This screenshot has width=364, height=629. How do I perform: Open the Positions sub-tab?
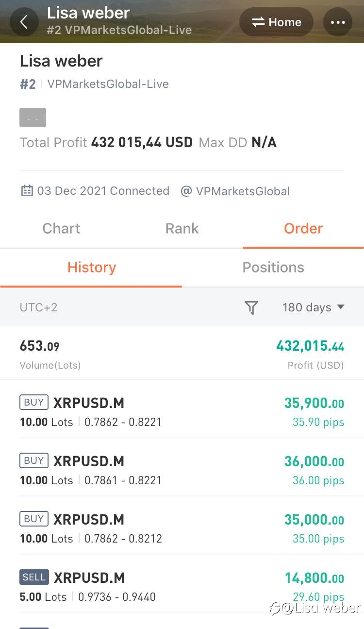(273, 267)
